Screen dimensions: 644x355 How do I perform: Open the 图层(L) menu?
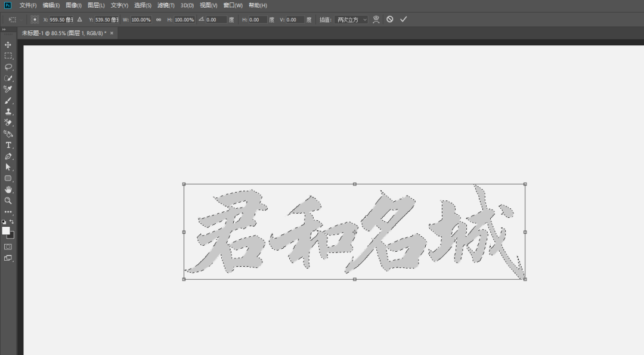(96, 5)
